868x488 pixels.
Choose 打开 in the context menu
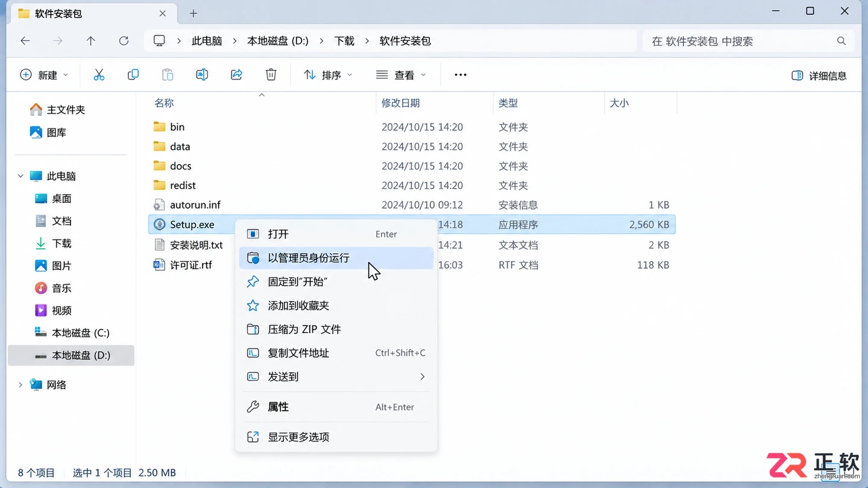tap(336, 234)
